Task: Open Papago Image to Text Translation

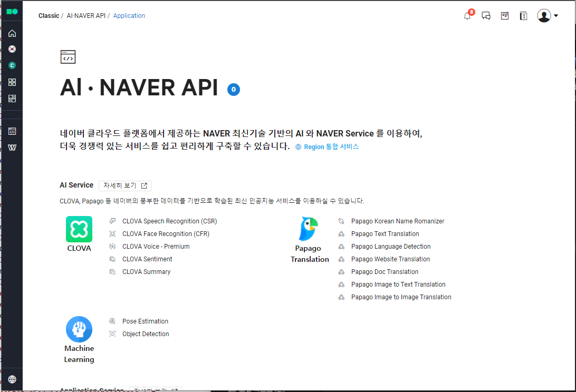Action: [398, 285]
